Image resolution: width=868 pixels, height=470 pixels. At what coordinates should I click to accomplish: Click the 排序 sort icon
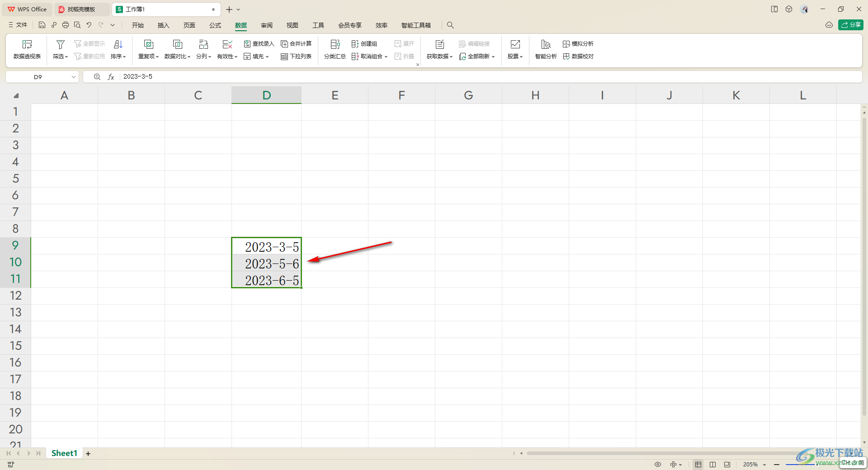pyautogui.click(x=118, y=44)
